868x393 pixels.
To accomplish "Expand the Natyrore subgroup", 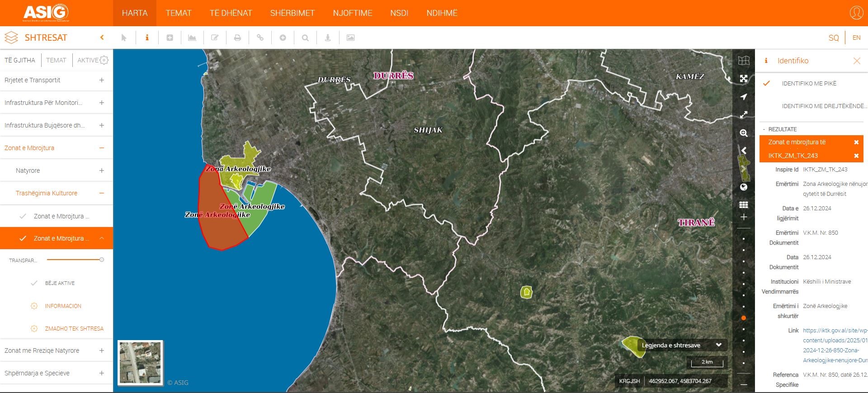I will (102, 170).
